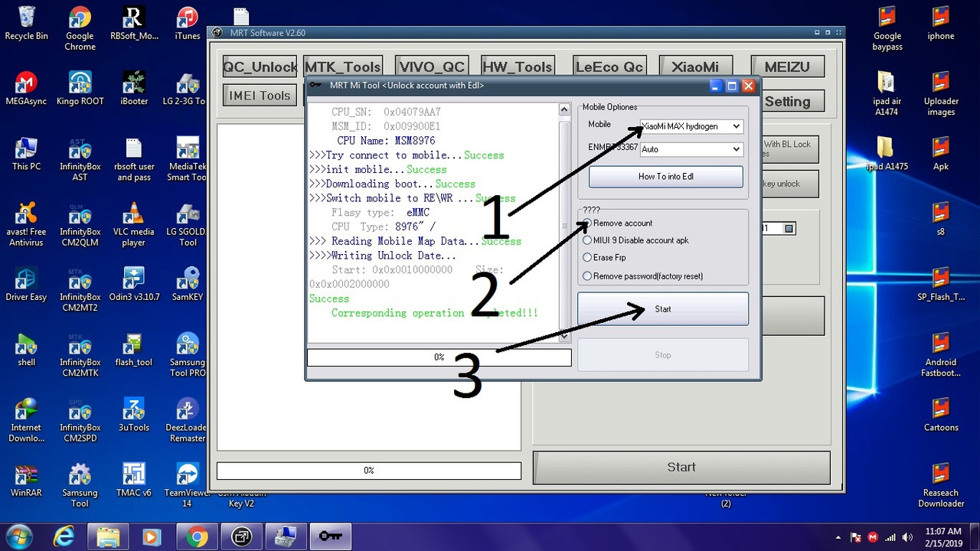
Task: Switch to the VIVO_QC tab
Action: [431, 67]
